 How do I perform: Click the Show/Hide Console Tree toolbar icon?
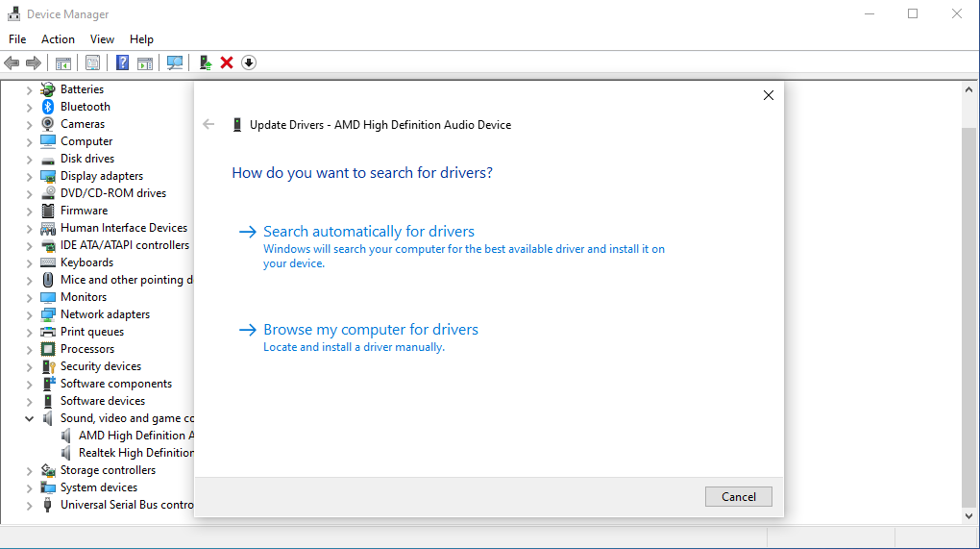(x=63, y=62)
